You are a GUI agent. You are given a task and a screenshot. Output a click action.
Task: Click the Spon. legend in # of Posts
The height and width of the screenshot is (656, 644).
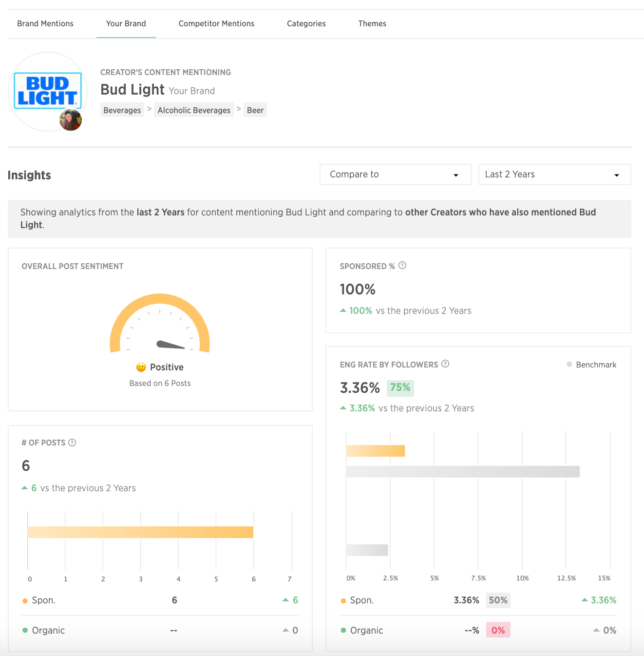tap(39, 600)
